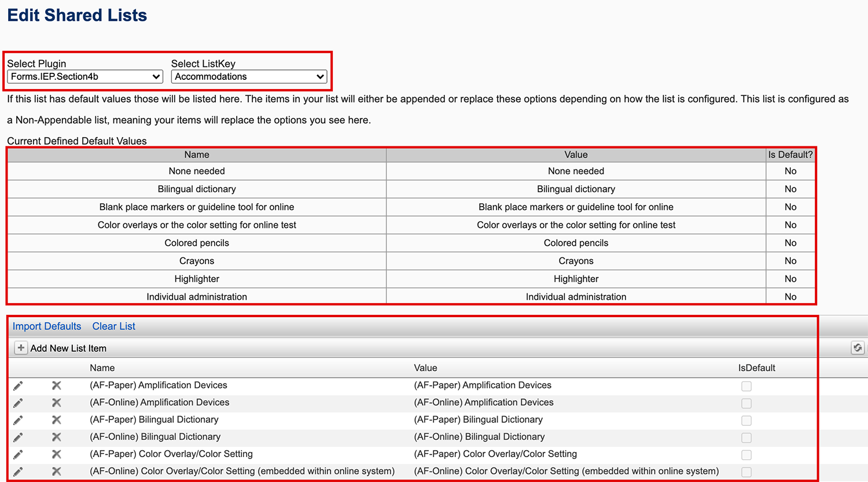
Task: Click the 'Bilingual dictionary' name cell in defaults
Action: pos(197,189)
